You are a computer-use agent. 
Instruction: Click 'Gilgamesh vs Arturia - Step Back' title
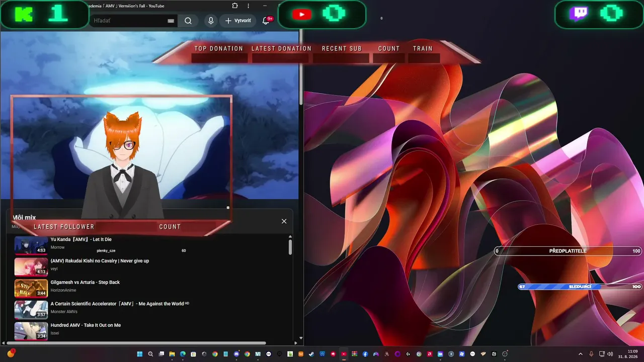tap(85, 283)
